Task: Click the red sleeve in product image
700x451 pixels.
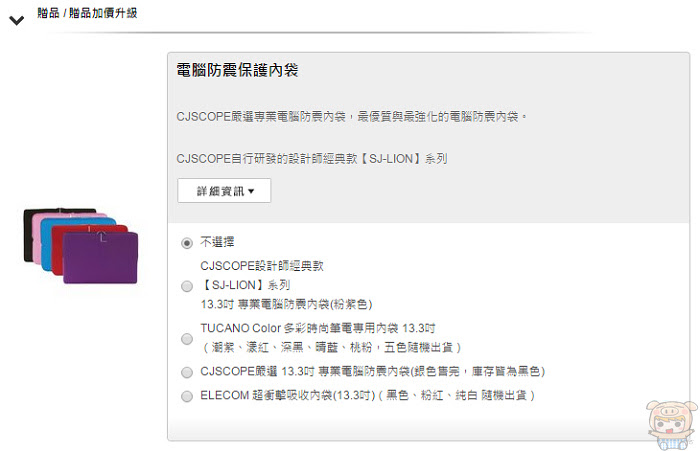Action: coord(57,250)
